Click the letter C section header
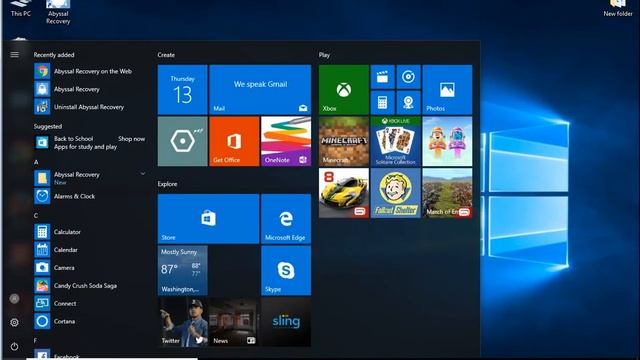Viewport: 640px width, 360px height. point(36,216)
